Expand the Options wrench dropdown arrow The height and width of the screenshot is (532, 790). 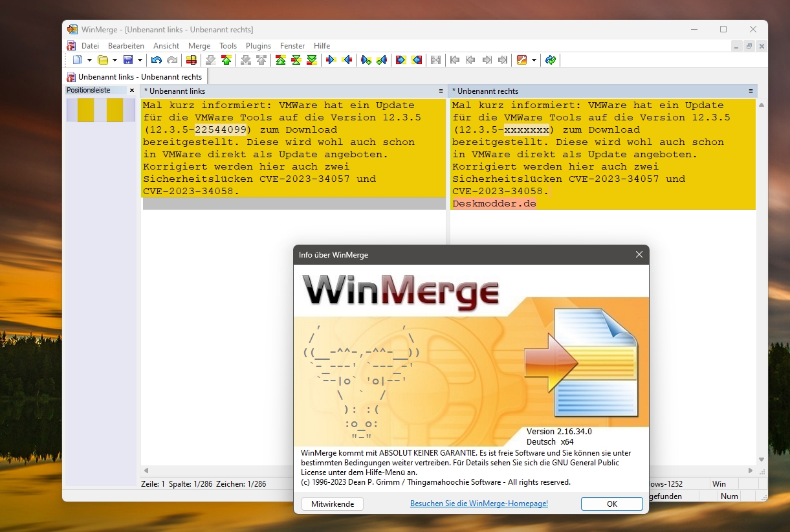point(534,60)
